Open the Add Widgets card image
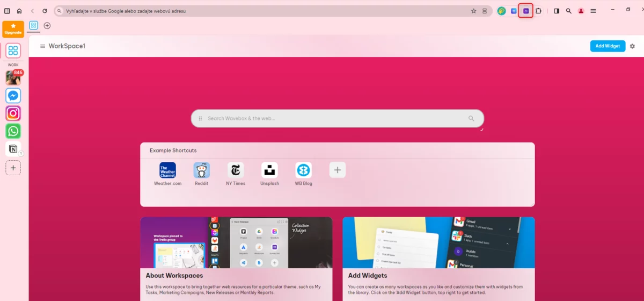The width and height of the screenshot is (644, 301). pos(438,242)
